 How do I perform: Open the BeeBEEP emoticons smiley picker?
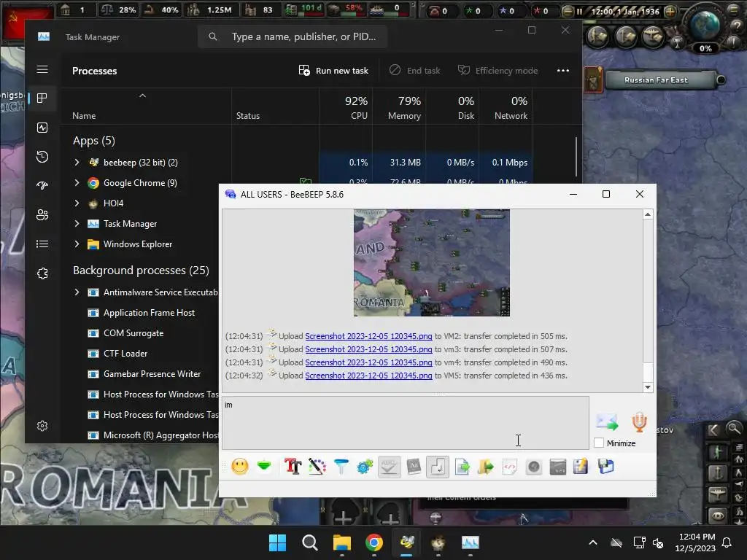pos(239,466)
